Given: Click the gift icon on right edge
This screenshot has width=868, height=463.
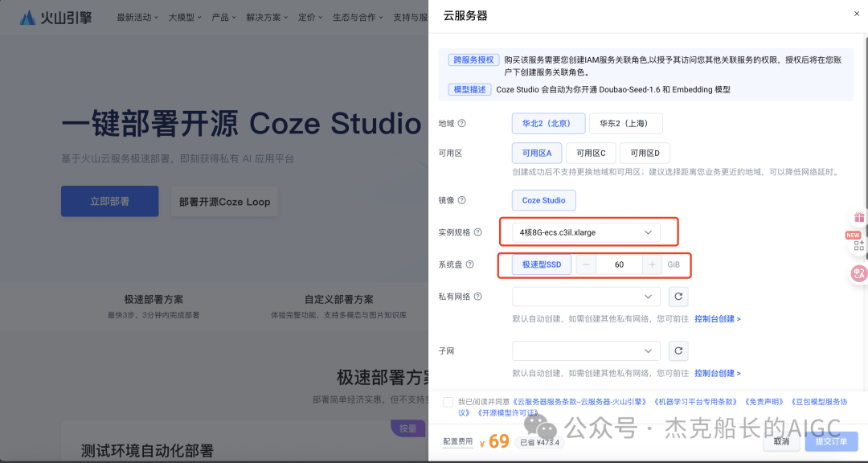Looking at the screenshot, I should pyautogui.click(x=858, y=217).
